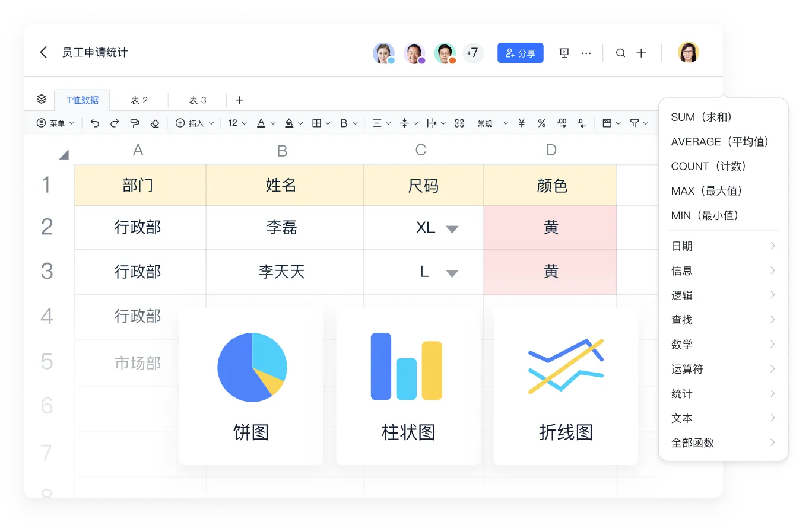Expand the font size 12 dropdown

coord(237,123)
